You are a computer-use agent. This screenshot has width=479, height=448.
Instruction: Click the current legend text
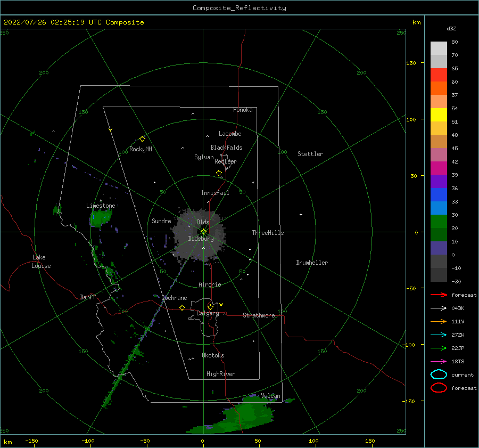pyautogui.click(x=462, y=374)
